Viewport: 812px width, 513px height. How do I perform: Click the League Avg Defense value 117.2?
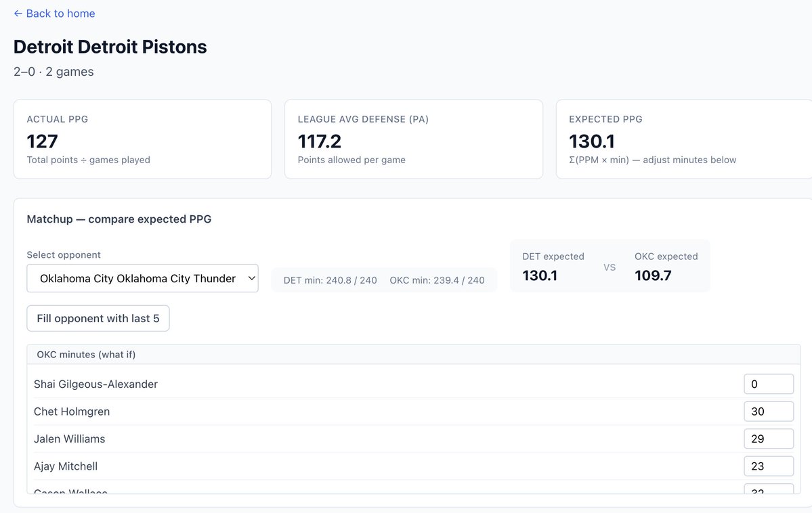click(320, 141)
